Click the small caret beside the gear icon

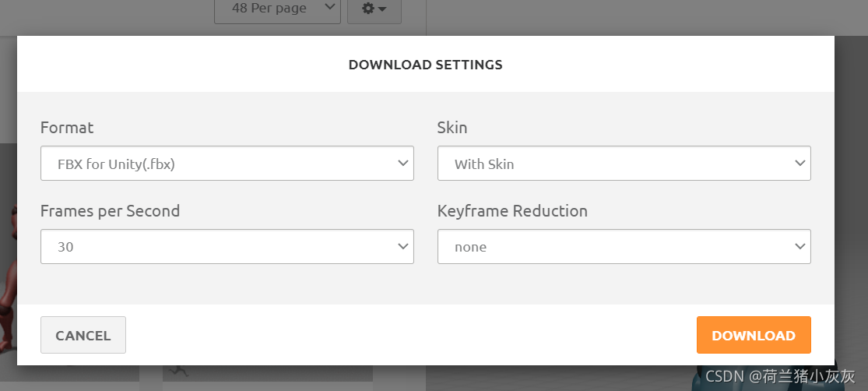(x=382, y=9)
